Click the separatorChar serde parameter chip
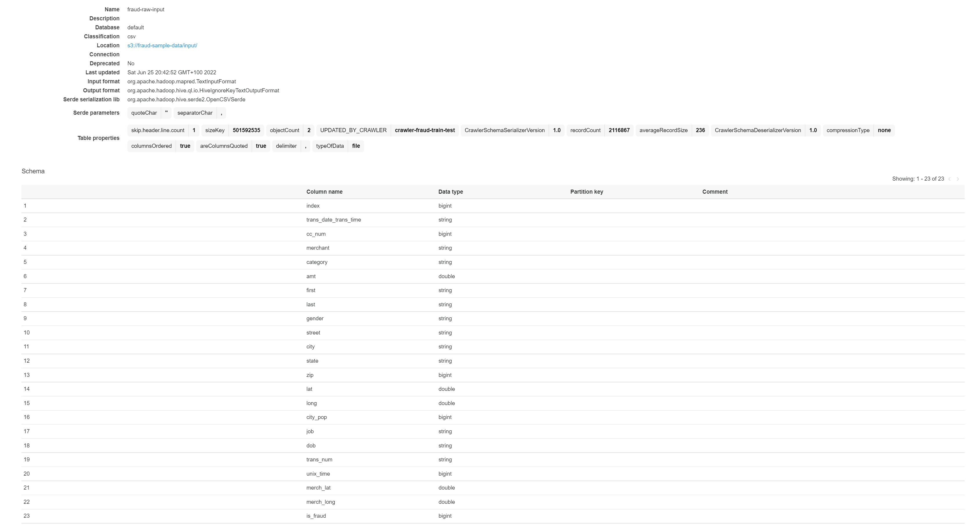The width and height of the screenshot is (980, 527). [195, 113]
